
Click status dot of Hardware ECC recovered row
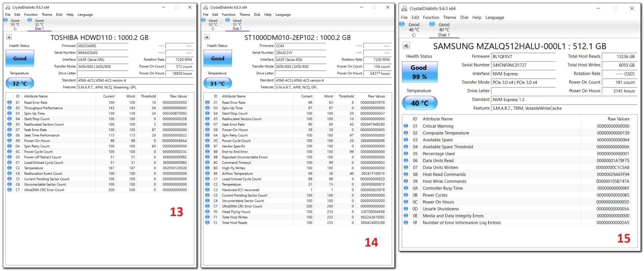(x=207, y=190)
